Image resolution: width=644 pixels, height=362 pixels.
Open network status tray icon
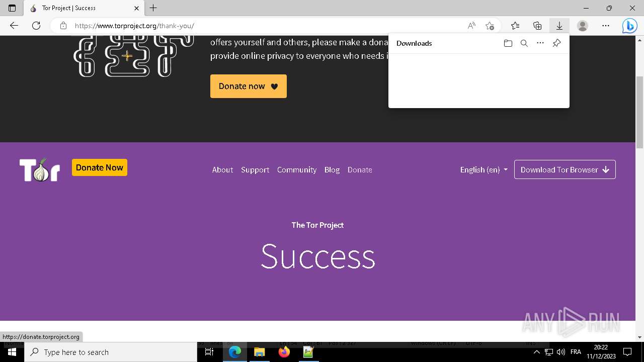pos(549,352)
